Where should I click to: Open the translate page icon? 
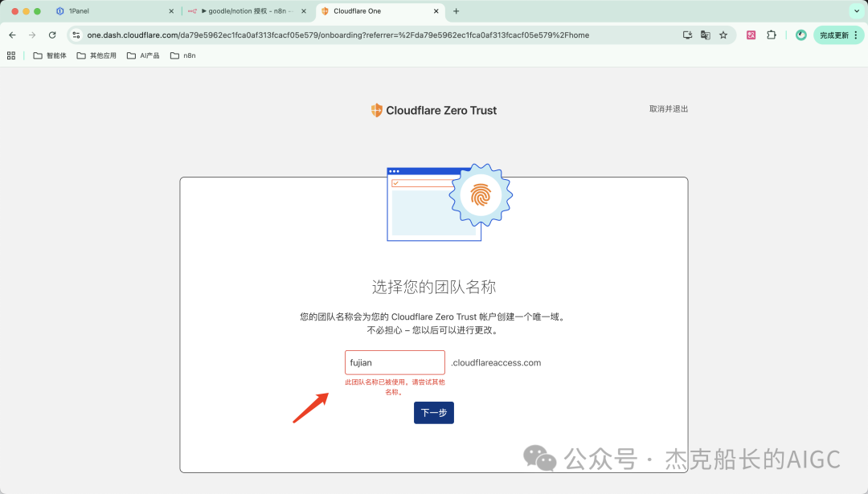click(x=706, y=35)
